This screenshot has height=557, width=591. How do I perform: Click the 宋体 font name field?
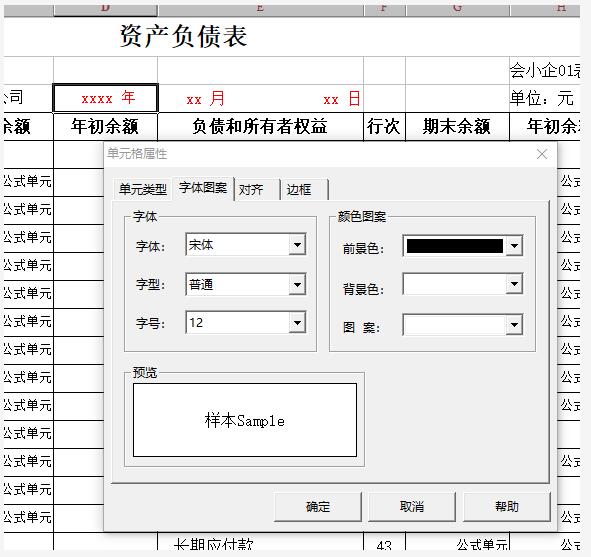pyautogui.click(x=238, y=245)
